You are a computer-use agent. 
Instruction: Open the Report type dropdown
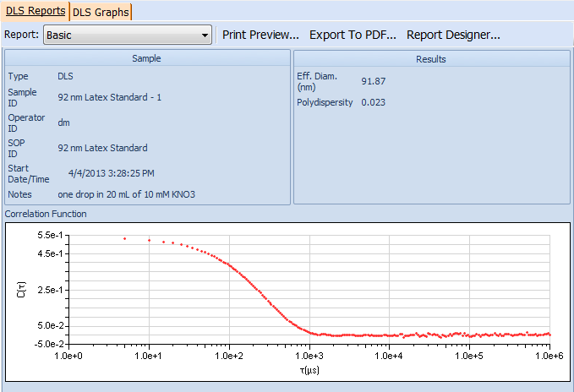(x=127, y=35)
